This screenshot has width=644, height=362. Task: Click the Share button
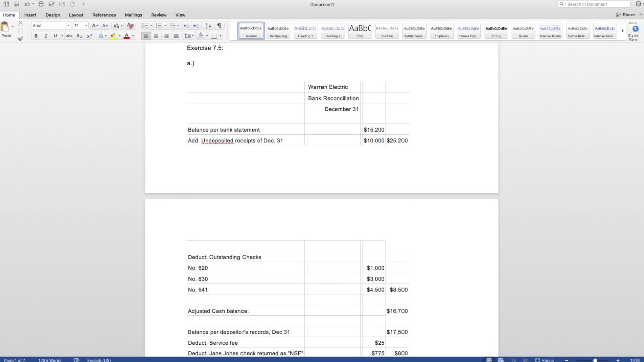pos(625,15)
